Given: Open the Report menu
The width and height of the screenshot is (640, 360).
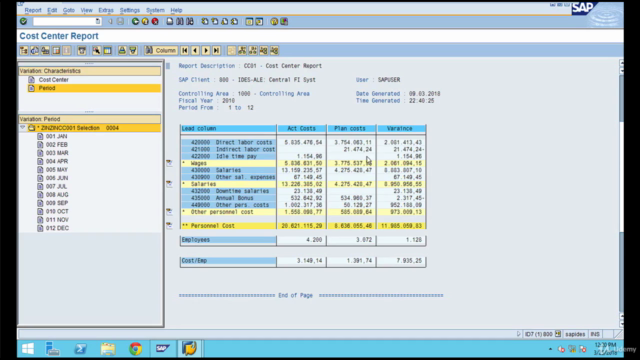Looking at the screenshot, I should 33,10.
